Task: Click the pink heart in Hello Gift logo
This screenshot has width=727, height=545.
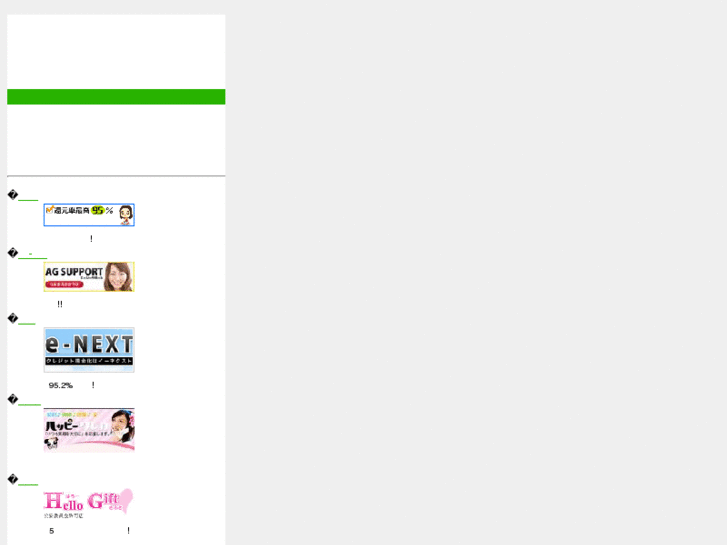Action: pyautogui.click(x=126, y=500)
